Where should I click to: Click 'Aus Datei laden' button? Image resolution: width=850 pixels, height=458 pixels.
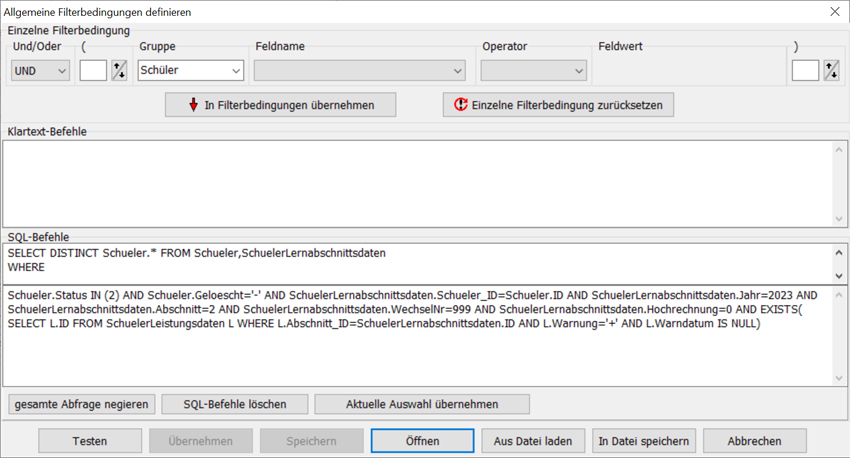pyautogui.click(x=533, y=441)
